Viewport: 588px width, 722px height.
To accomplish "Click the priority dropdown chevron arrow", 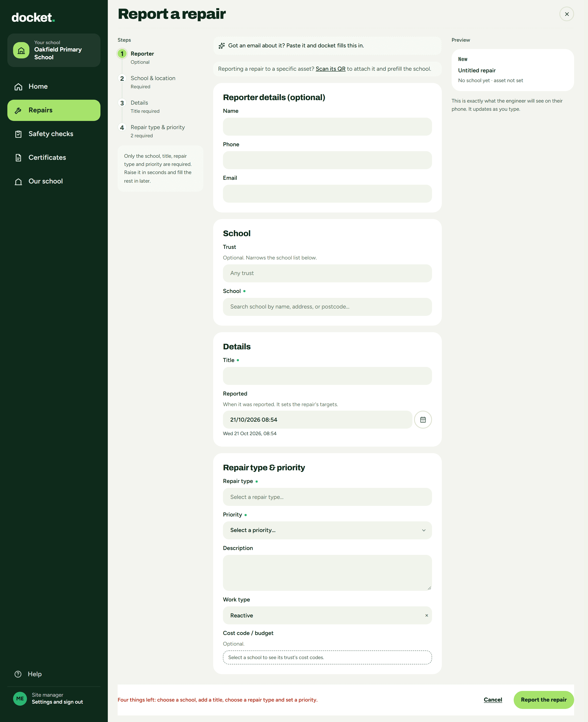I will (424, 531).
